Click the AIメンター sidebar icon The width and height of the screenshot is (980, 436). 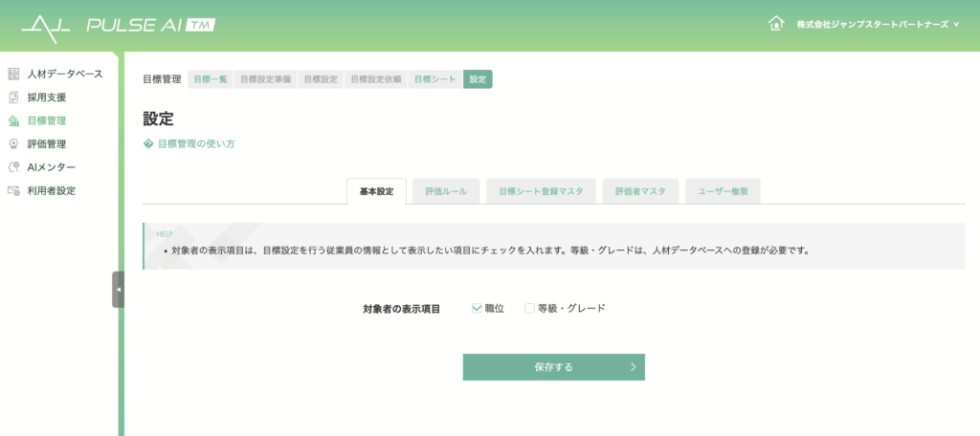pyautogui.click(x=13, y=167)
